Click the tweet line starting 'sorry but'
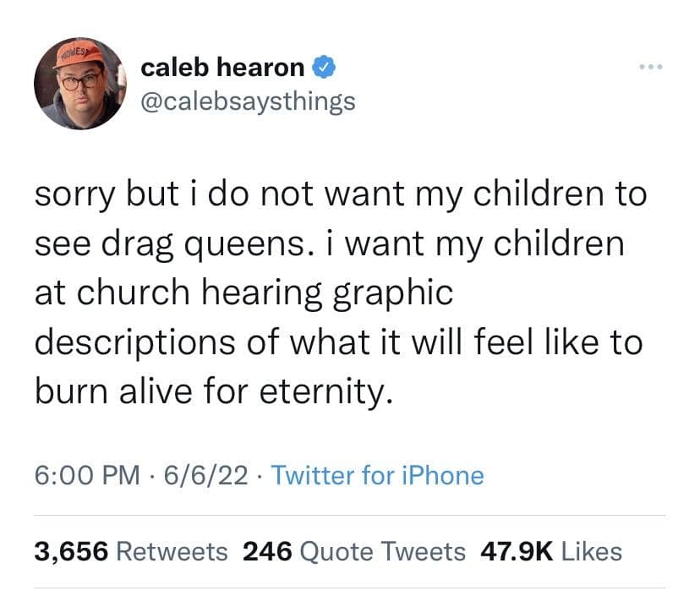 340,195
